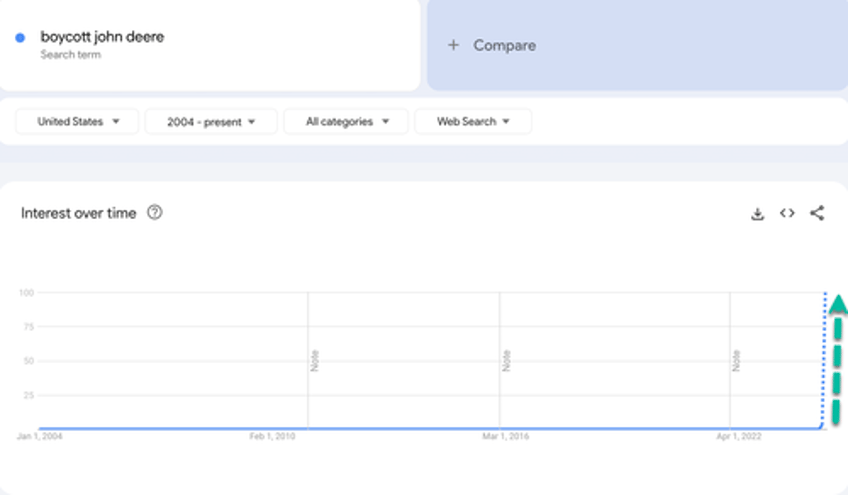Click the blue dot beside the search term
This screenshot has width=848, height=495.
[20, 38]
